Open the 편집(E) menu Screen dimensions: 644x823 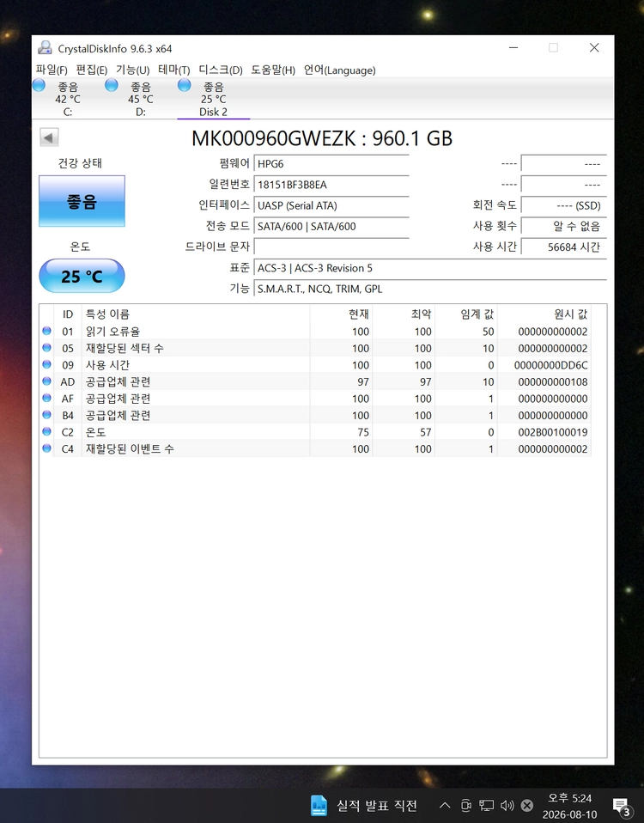point(92,70)
